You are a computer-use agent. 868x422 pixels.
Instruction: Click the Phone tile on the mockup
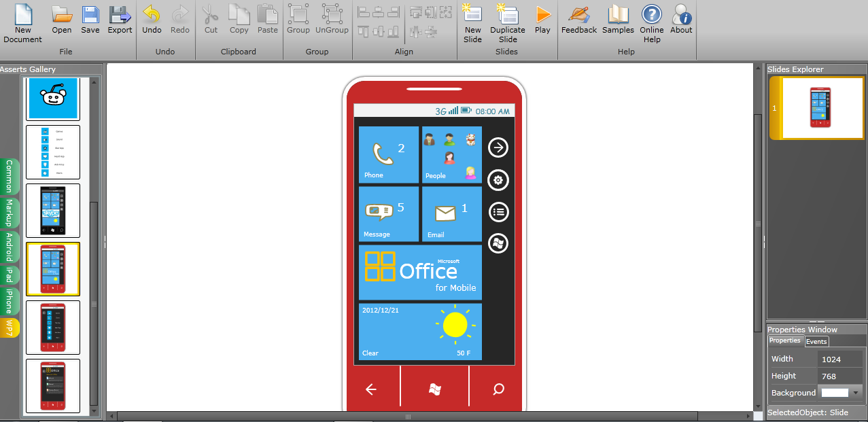tap(389, 154)
